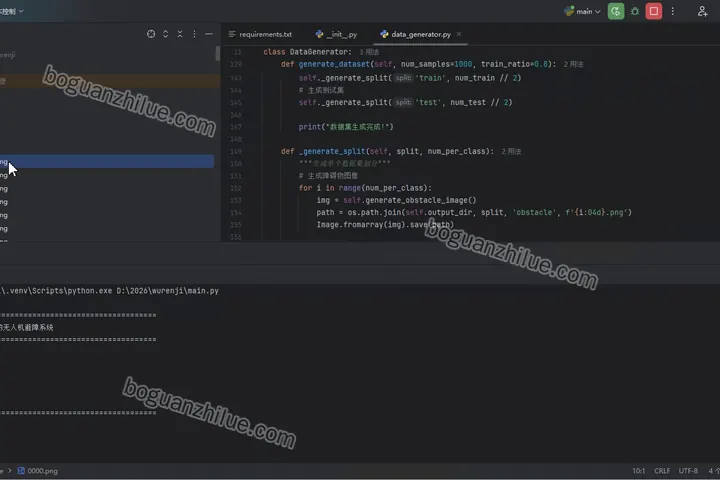Viewport: 720px width, 480px height.
Task: Switch to the __init__.py tab
Action: [x=336, y=34]
